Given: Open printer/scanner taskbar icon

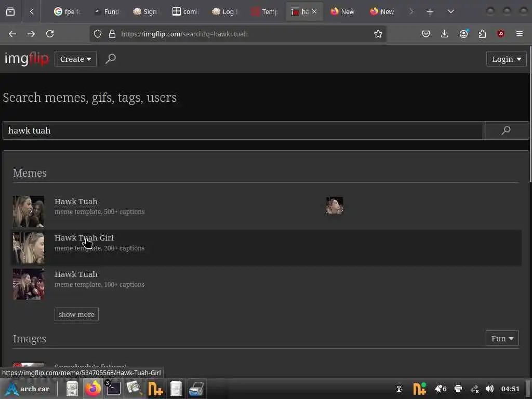Looking at the screenshot, I should pyautogui.click(x=196, y=389).
